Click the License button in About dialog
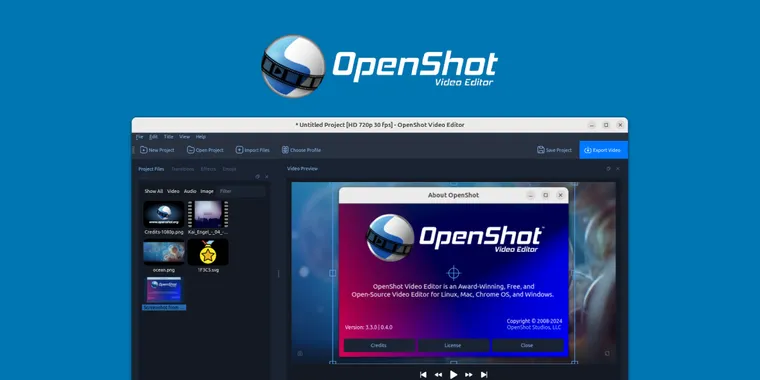 click(453, 346)
